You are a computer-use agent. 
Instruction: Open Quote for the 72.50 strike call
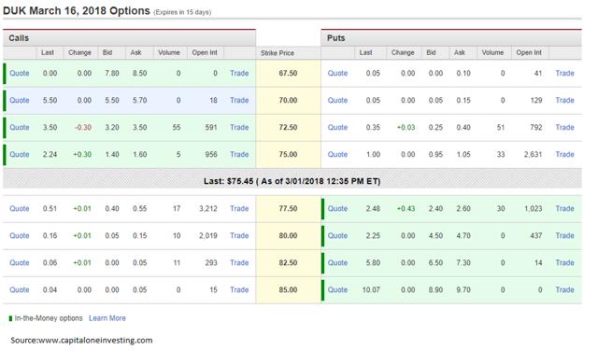[x=20, y=127]
